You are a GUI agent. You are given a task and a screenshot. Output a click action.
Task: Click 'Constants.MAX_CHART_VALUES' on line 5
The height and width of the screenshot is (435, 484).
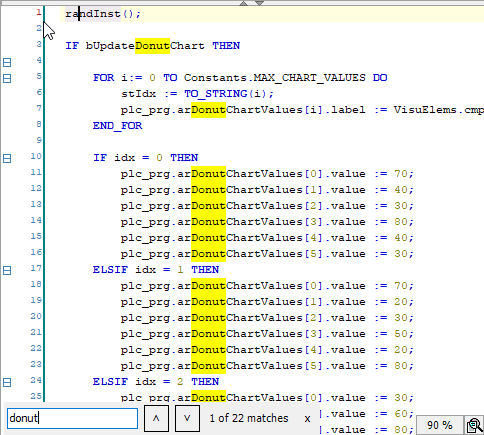[x=275, y=78]
